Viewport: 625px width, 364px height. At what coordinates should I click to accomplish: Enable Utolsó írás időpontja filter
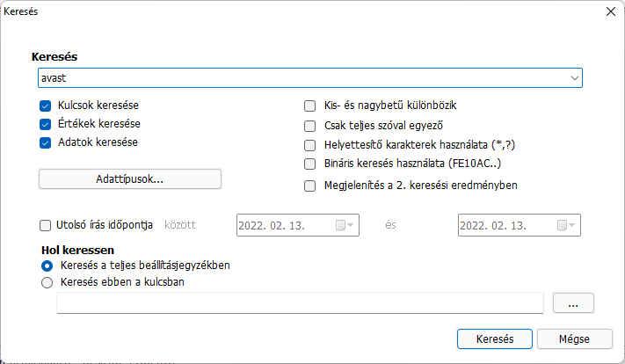point(46,226)
